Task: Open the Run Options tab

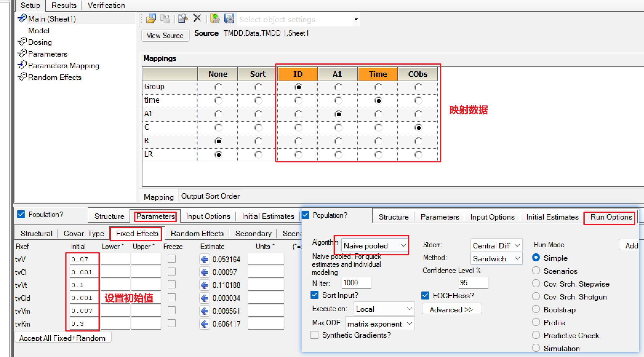Action: (x=611, y=217)
